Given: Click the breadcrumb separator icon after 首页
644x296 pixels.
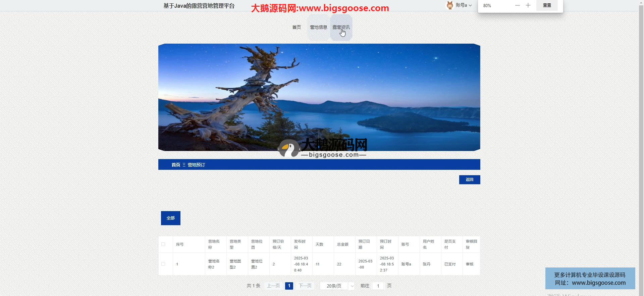Looking at the screenshot, I should 184,165.
